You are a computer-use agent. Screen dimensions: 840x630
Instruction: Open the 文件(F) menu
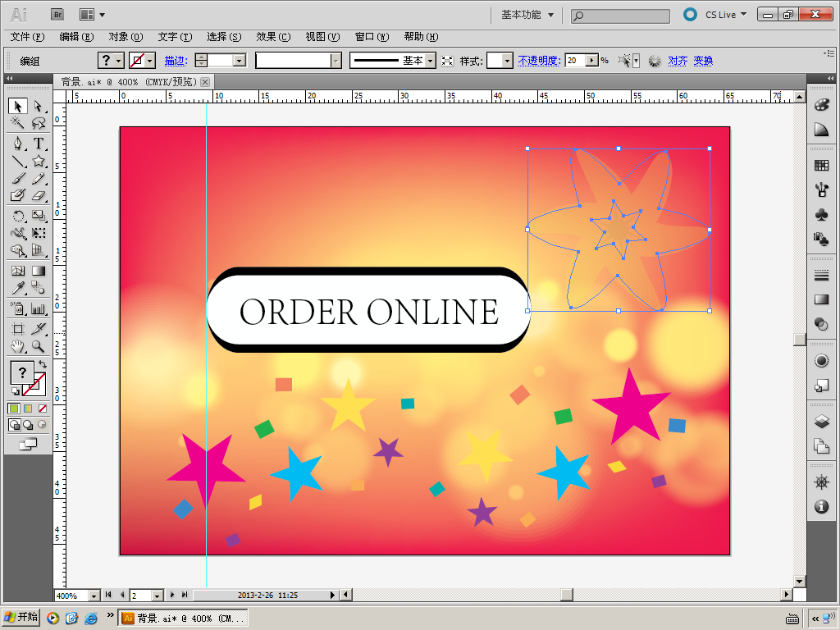point(27,37)
